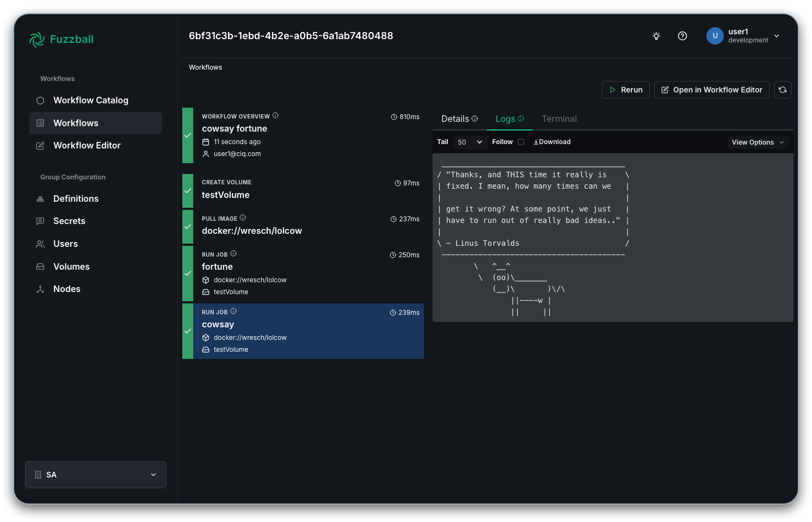Screen dimensions: 812x522
Task: Click container icon in fortune job row
Action: pyautogui.click(x=206, y=280)
